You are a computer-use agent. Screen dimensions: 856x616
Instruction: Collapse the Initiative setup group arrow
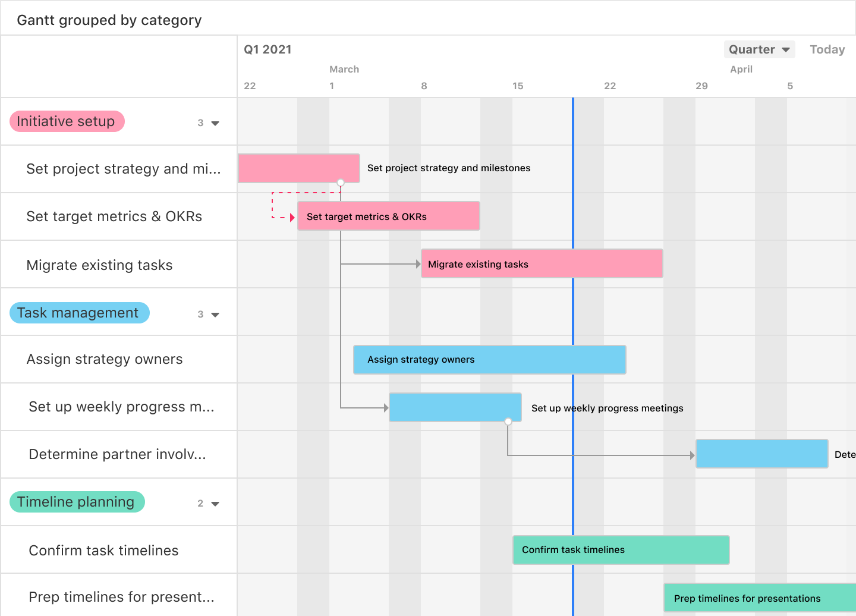point(215,123)
